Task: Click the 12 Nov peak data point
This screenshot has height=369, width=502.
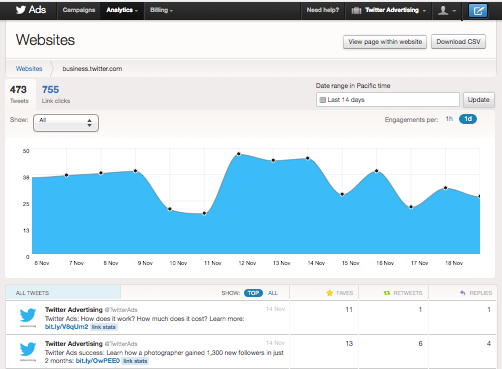Action: (239, 154)
